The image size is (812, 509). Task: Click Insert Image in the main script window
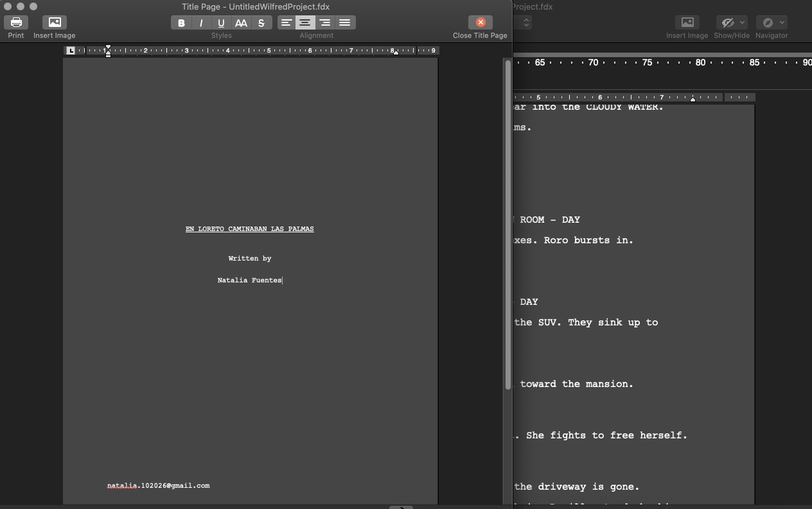click(x=687, y=22)
